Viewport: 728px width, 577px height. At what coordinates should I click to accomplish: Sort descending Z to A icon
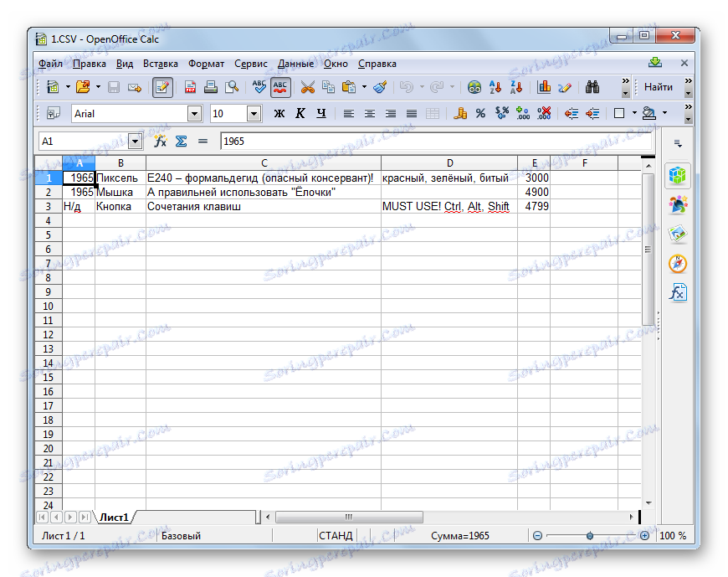click(x=516, y=87)
